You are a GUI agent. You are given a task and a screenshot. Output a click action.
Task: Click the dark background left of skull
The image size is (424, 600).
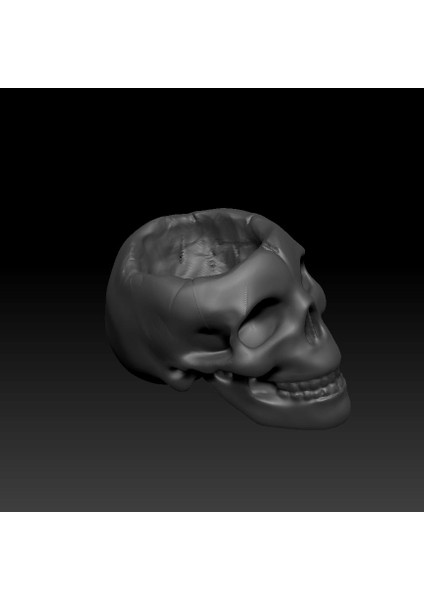point(52,306)
